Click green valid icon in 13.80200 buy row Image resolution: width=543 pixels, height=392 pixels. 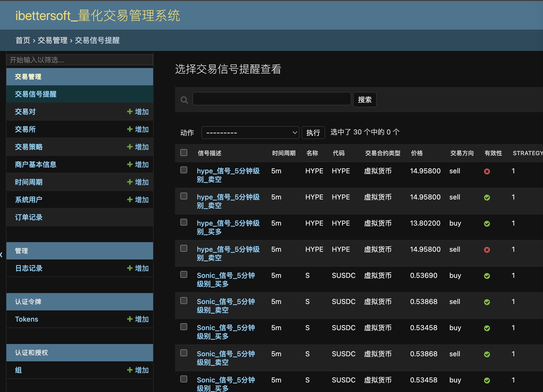(487, 224)
